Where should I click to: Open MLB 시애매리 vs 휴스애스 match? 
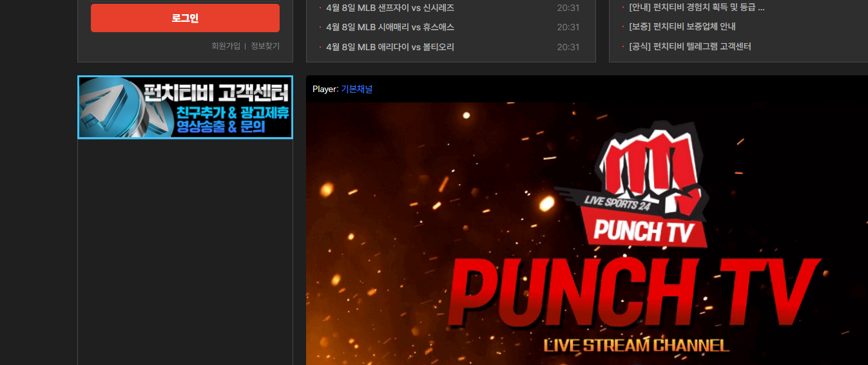point(390,27)
